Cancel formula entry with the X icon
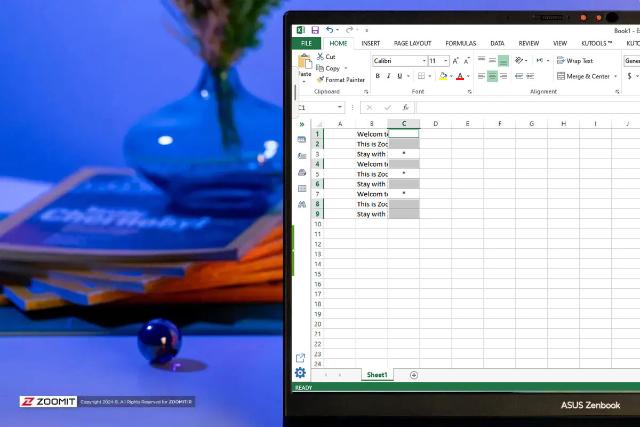Image resolution: width=640 pixels, height=427 pixels. coord(369,107)
